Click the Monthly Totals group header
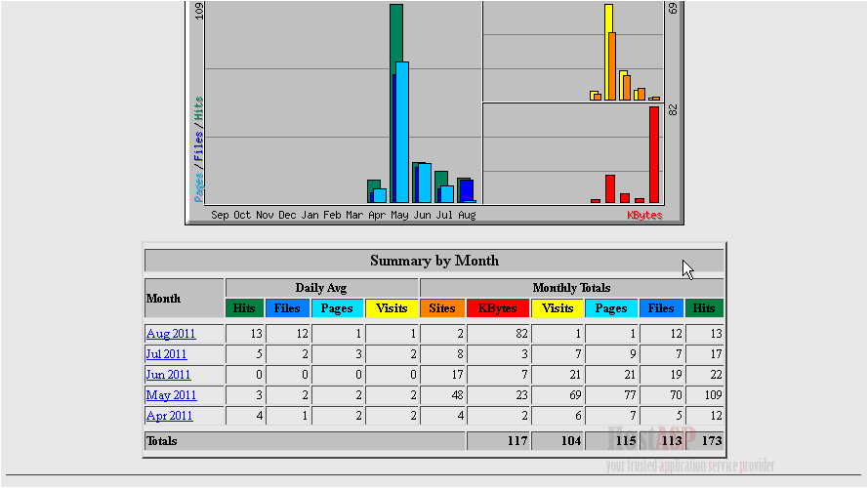Viewport: 868px width, 488px height. click(571, 288)
